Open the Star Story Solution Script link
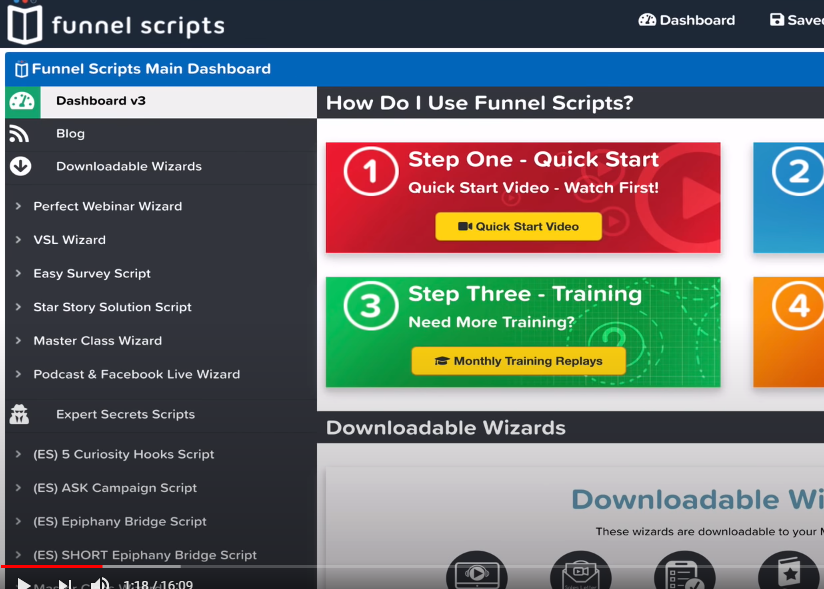Image resolution: width=824 pixels, height=589 pixels. point(112,307)
